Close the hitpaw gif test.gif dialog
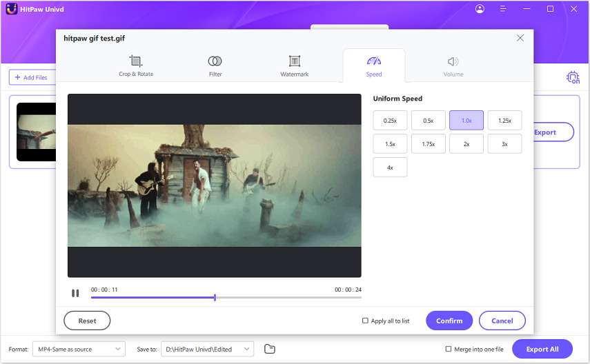The image size is (590, 364). (x=520, y=38)
